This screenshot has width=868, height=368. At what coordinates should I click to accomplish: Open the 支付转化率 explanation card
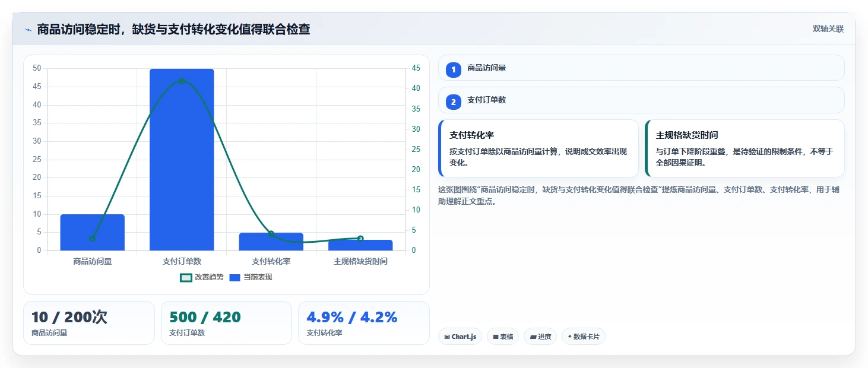[538, 148]
